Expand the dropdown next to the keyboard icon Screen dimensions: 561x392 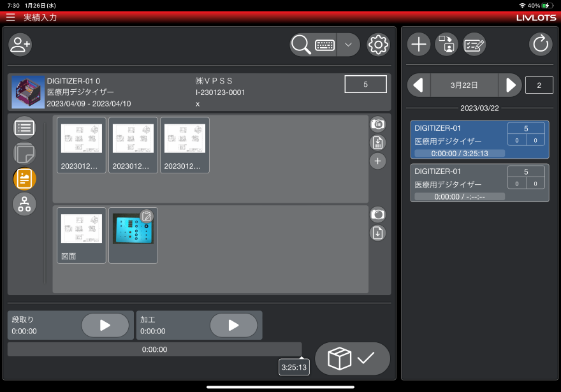click(347, 45)
